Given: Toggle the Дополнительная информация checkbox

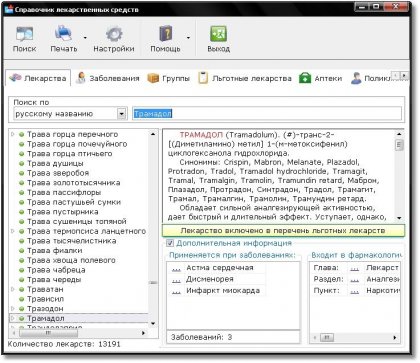Looking at the screenshot, I should pyautogui.click(x=170, y=243).
